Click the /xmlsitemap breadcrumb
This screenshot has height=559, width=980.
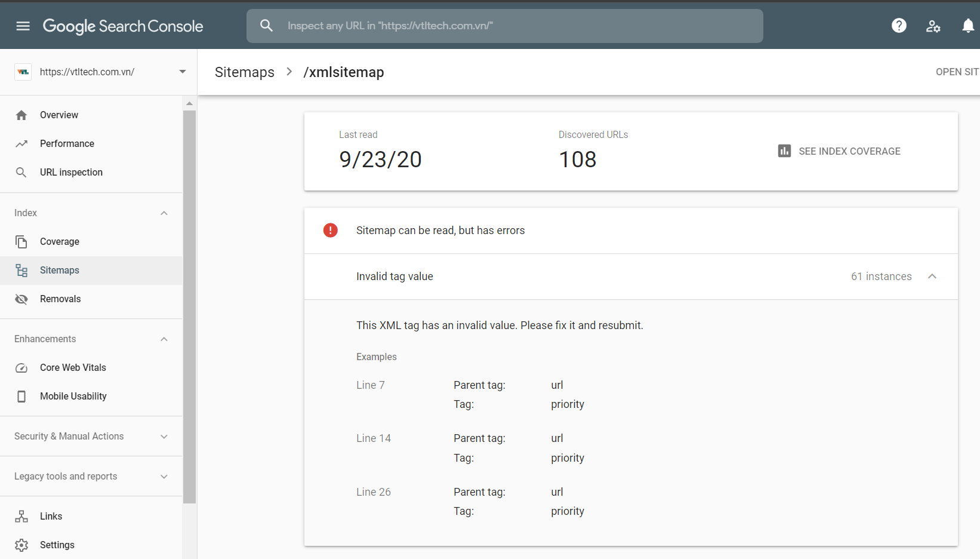[344, 72]
